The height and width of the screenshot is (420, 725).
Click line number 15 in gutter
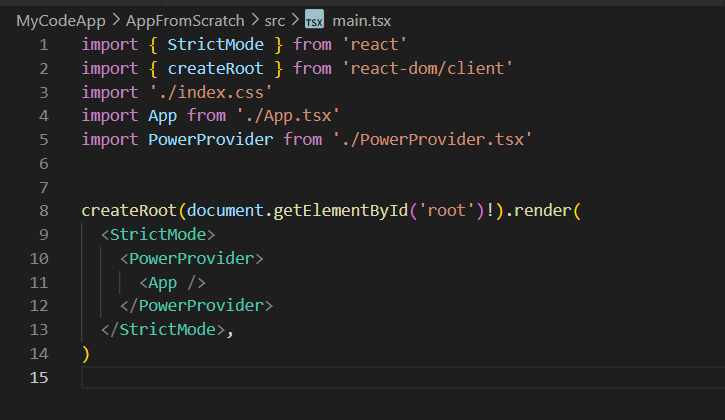click(39, 377)
